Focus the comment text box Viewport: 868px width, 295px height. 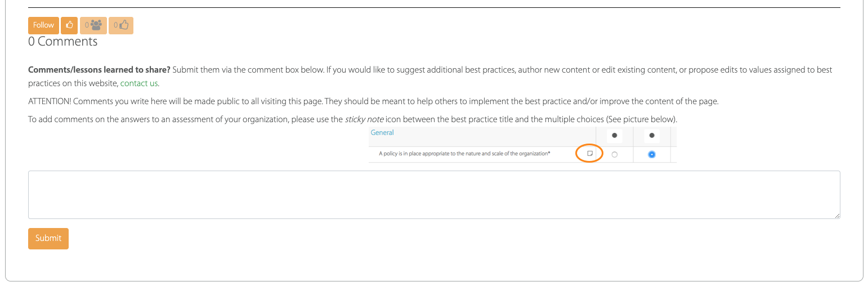[x=433, y=194]
